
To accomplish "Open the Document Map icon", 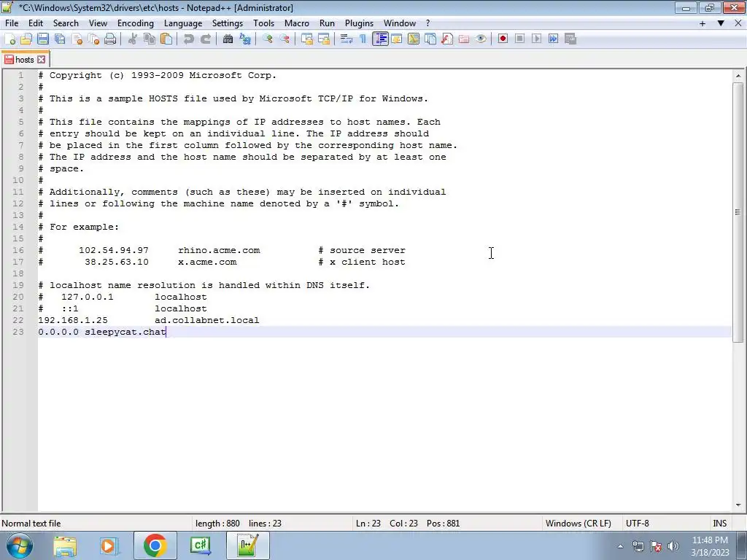I will tap(414, 39).
